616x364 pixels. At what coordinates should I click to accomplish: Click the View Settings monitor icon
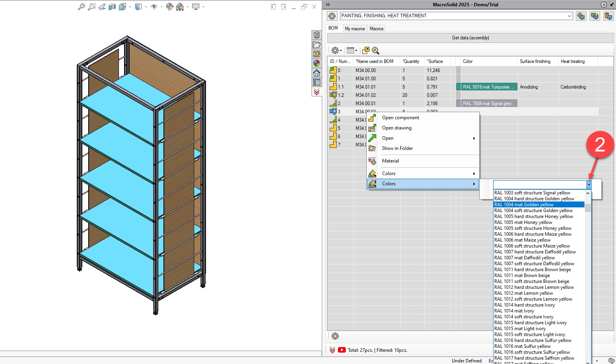click(196, 7)
